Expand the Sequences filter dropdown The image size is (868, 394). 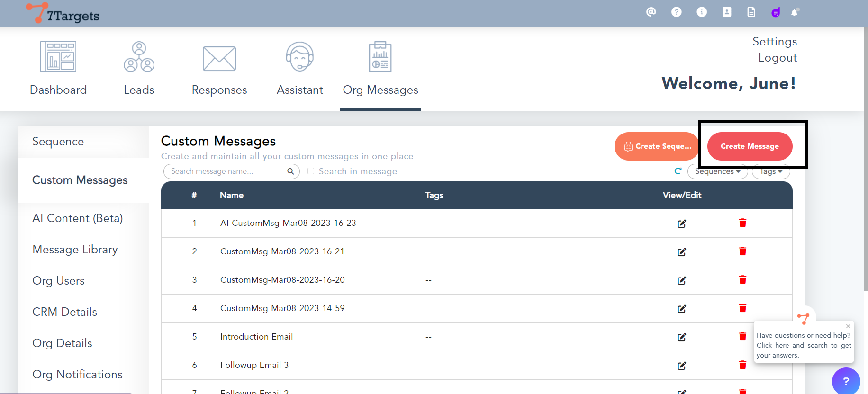pyautogui.click(x=717, y=172)
